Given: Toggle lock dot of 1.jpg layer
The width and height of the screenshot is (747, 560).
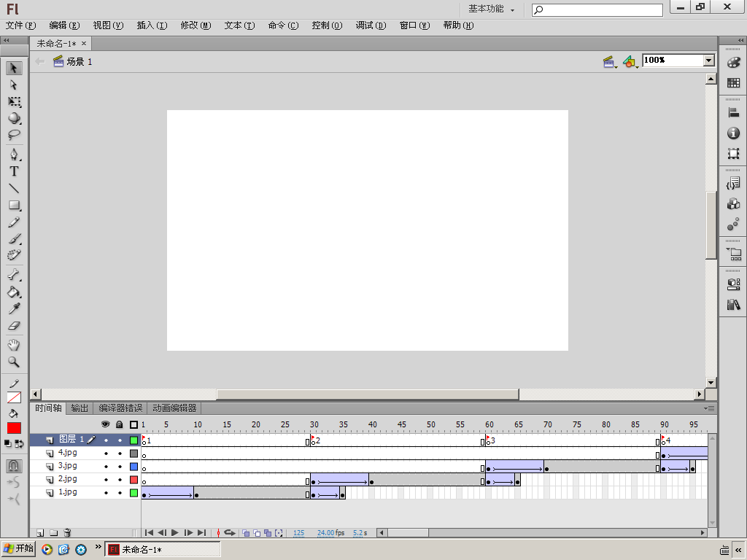Looking at the screenshot, I should pyautogui.click(x=120, y=493).
